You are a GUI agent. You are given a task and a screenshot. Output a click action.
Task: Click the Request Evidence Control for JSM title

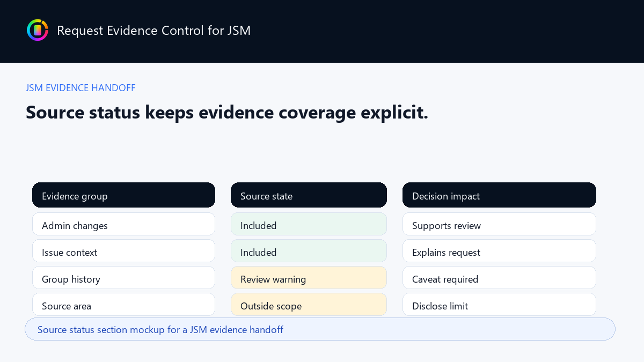point(153,31)
